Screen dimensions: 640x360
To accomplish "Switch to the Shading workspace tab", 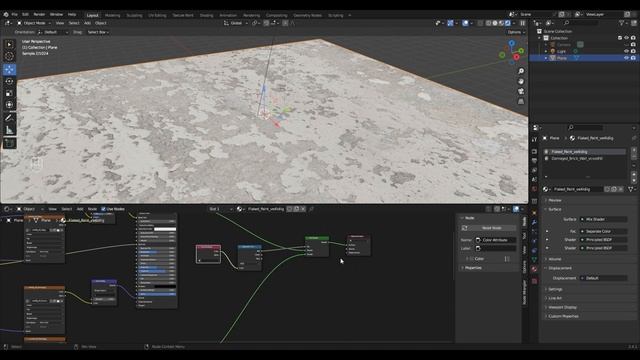I will tap(207, 15).
